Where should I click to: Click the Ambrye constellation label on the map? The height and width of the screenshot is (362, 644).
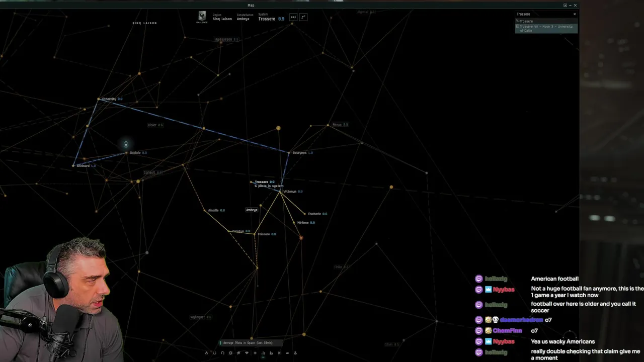[x=252, y=210]
